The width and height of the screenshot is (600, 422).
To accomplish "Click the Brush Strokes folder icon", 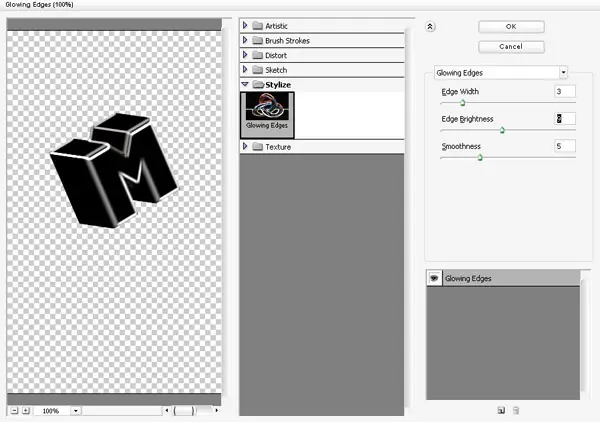I will 258,40.
